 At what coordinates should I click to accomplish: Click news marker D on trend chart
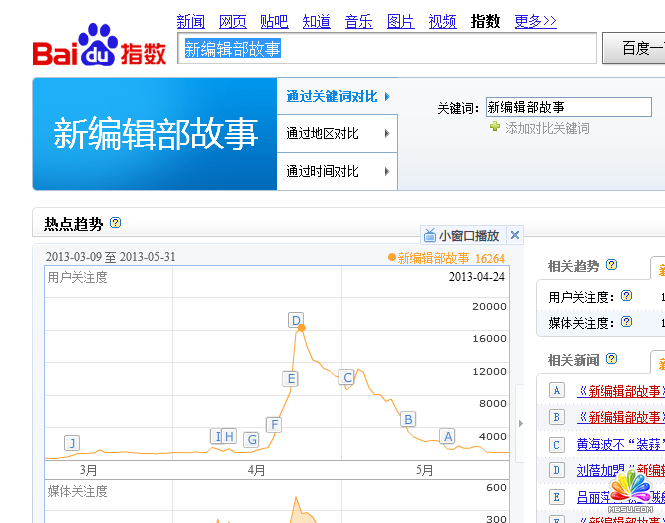pos(296,320)
